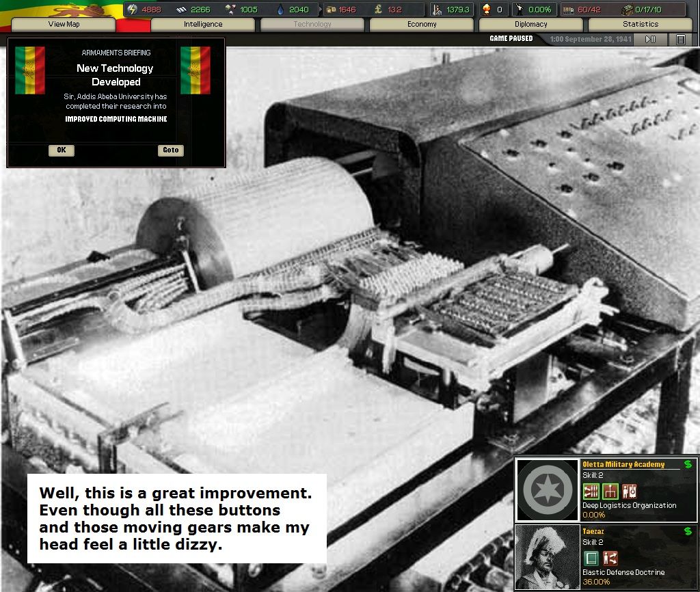Select the Taezaz portrait thumbnail

[x=548, y=556]
